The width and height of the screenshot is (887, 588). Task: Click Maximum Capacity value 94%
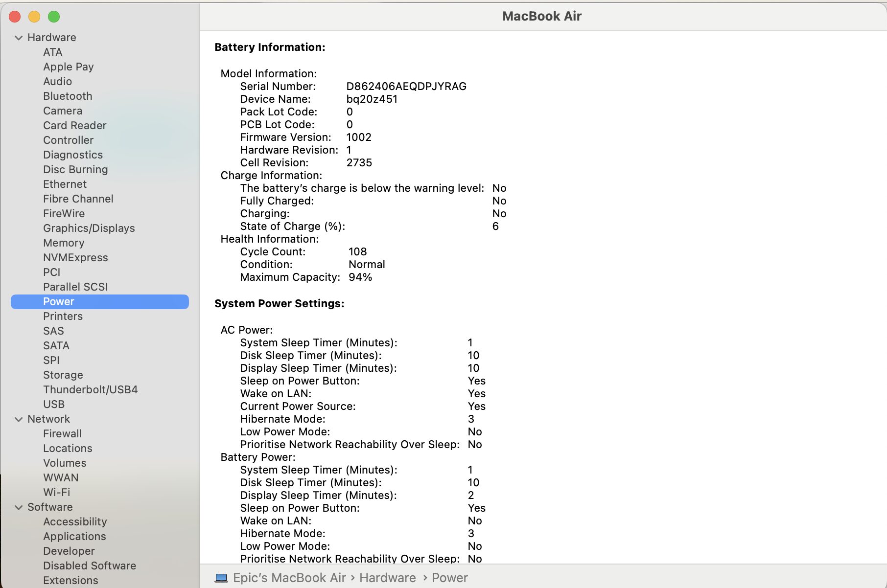click(360, 277)
